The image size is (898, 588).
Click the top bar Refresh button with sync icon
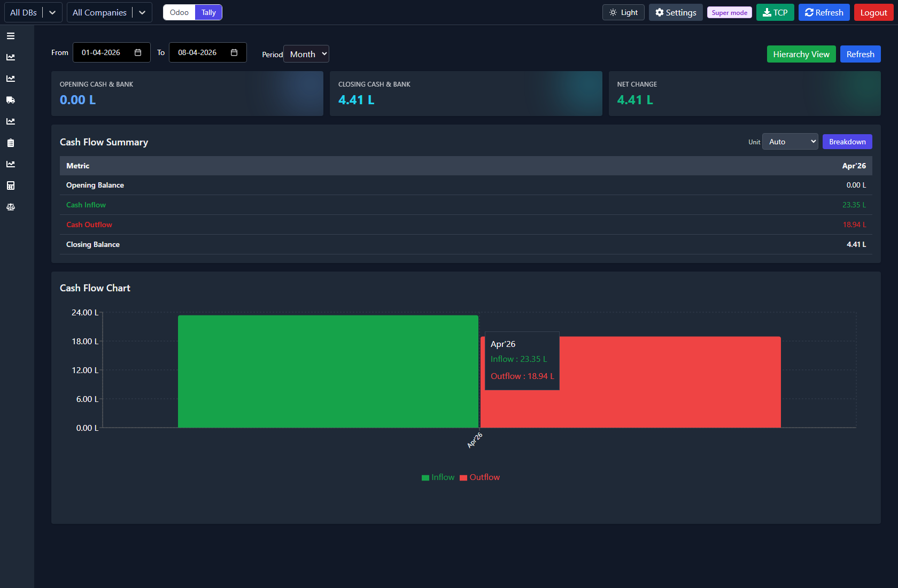pos(824,12)
